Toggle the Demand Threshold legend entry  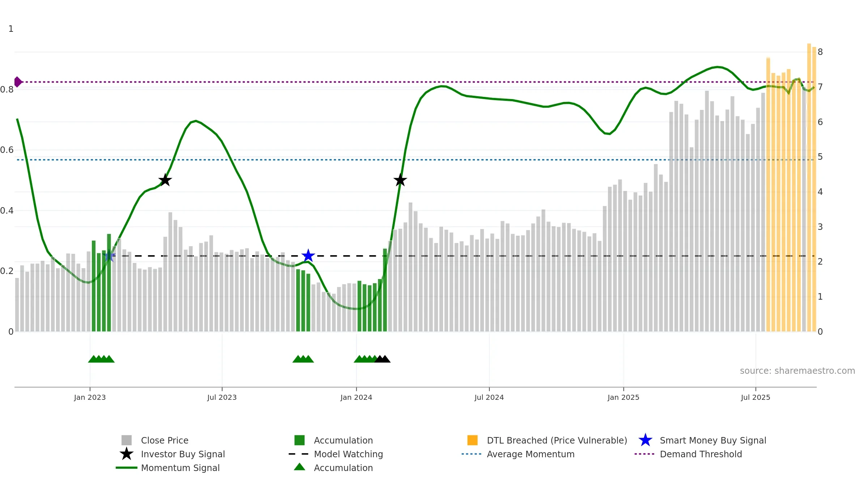pos(701,454)
